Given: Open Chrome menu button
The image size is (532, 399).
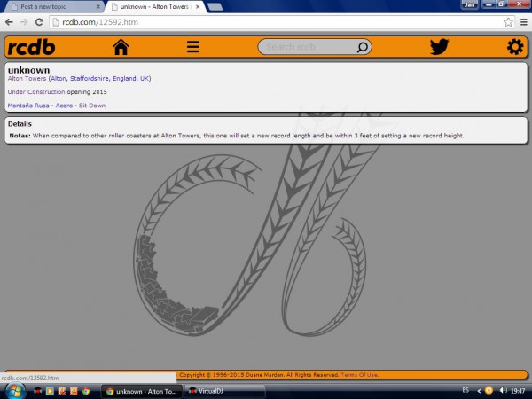Looking at the screenshot, I should [522, 21].
